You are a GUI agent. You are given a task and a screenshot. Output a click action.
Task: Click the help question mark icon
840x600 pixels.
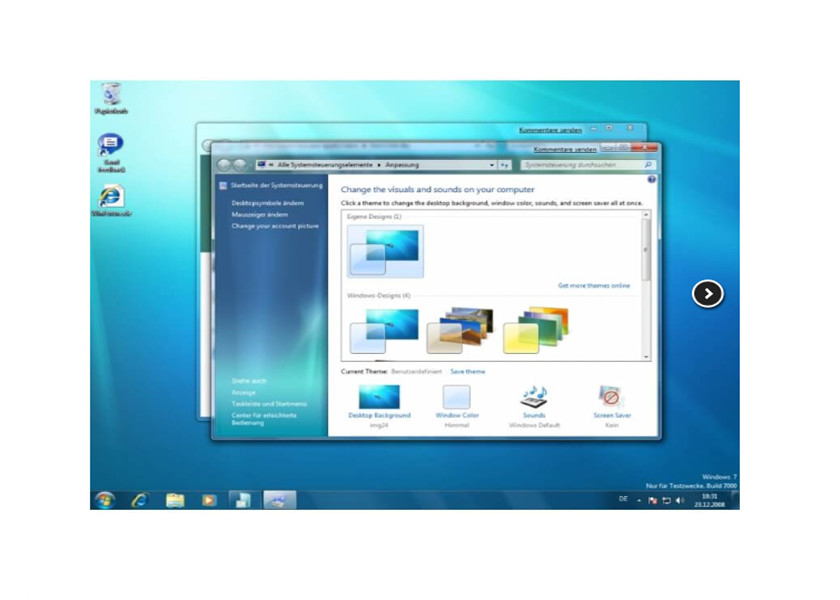click(651, 180)
